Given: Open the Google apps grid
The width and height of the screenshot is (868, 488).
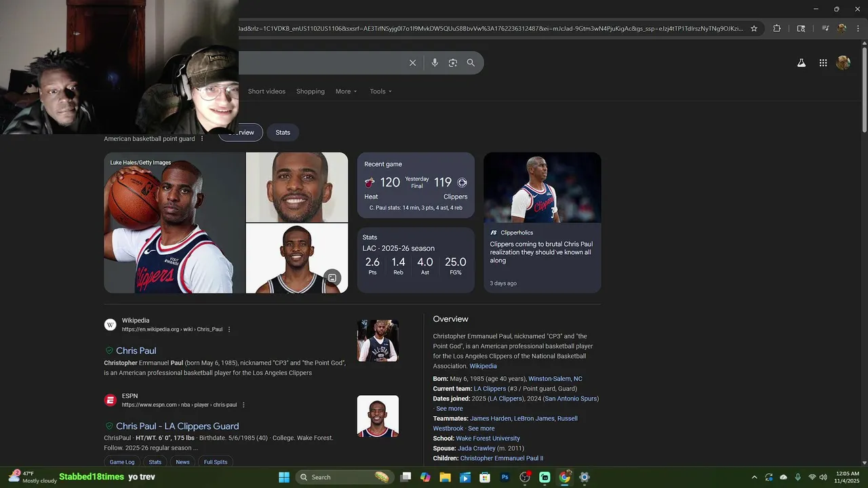Looking at the screenshot, I should [x=823, y=63].
